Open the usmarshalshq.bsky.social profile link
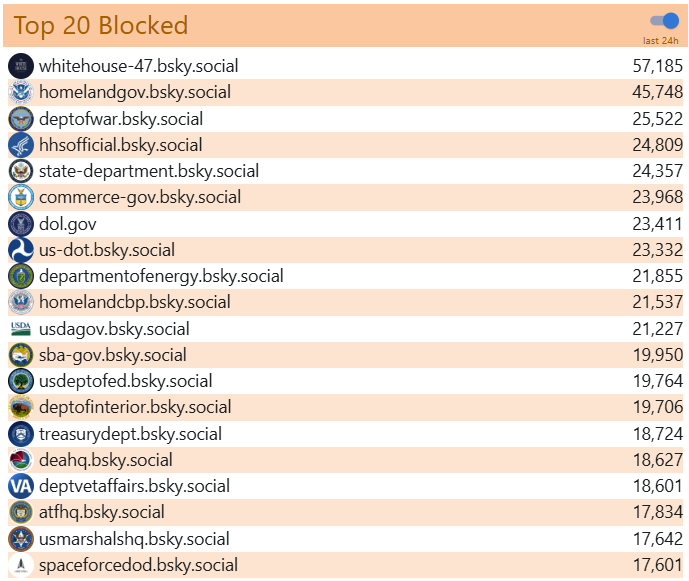 click(x=134, y=539)
